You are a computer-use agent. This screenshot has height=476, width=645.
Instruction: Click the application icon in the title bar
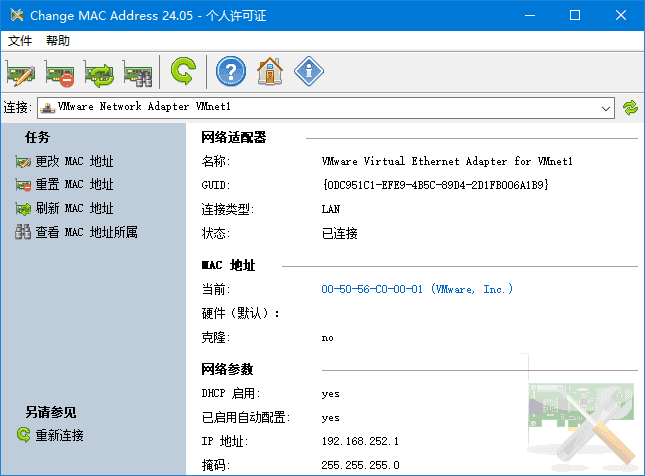[17, 16]
